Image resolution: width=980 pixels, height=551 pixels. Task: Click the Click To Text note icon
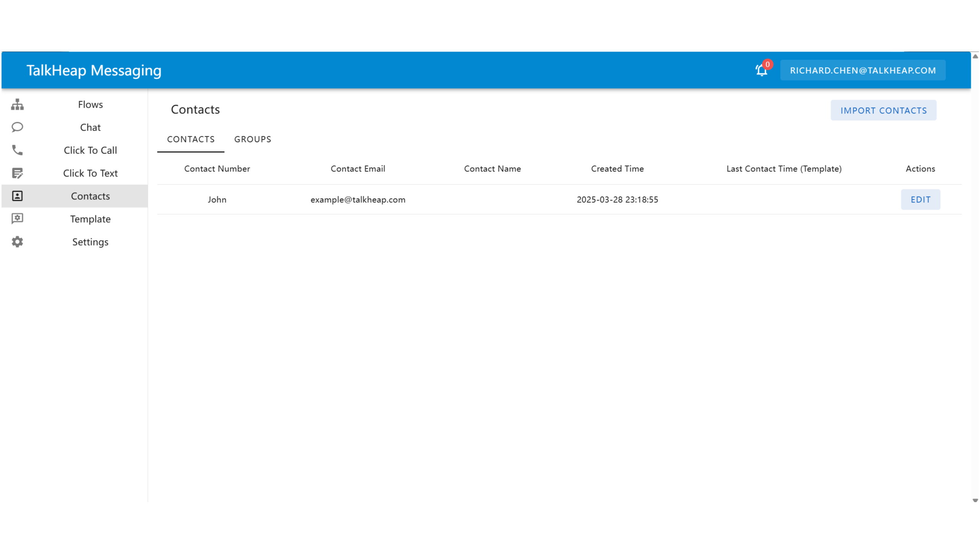point(17,173)
